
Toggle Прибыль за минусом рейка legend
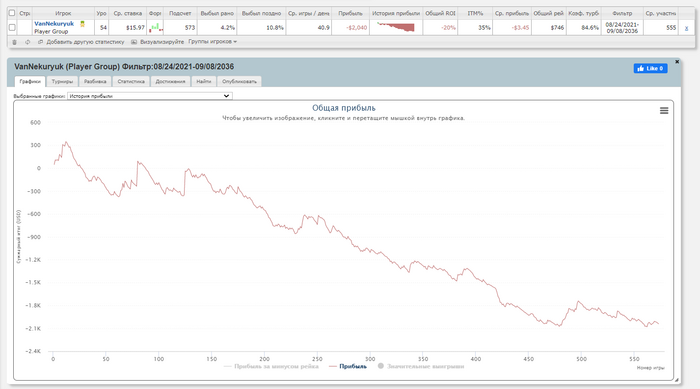tap(271, 366)
